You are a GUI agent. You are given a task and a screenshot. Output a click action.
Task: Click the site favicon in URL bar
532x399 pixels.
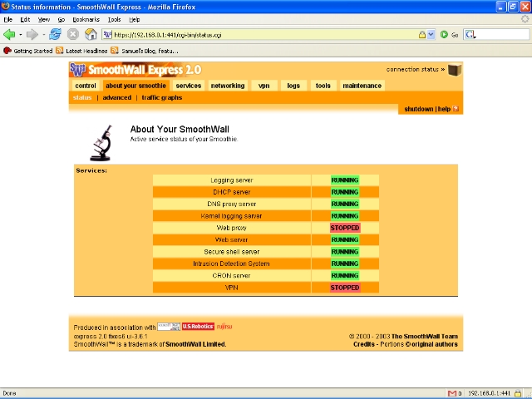107,35
